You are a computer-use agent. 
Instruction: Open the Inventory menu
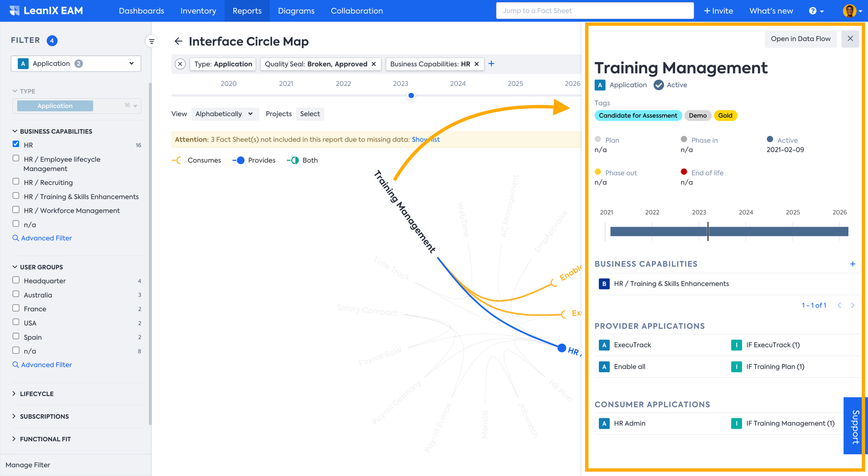point(198,11)
